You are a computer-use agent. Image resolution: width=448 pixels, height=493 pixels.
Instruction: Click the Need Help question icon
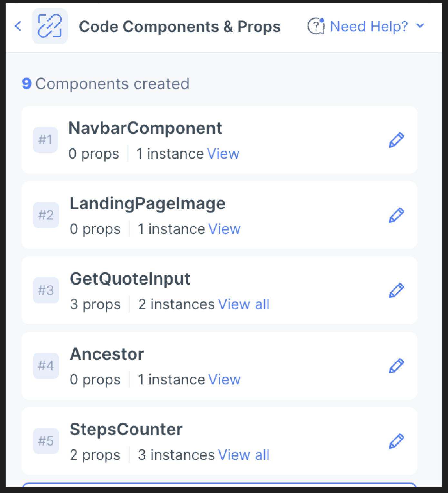click(x=316, y=26)
